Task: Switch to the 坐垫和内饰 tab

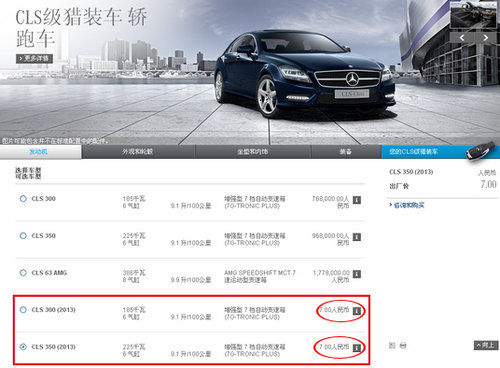Action: click(x=253, y=152)
